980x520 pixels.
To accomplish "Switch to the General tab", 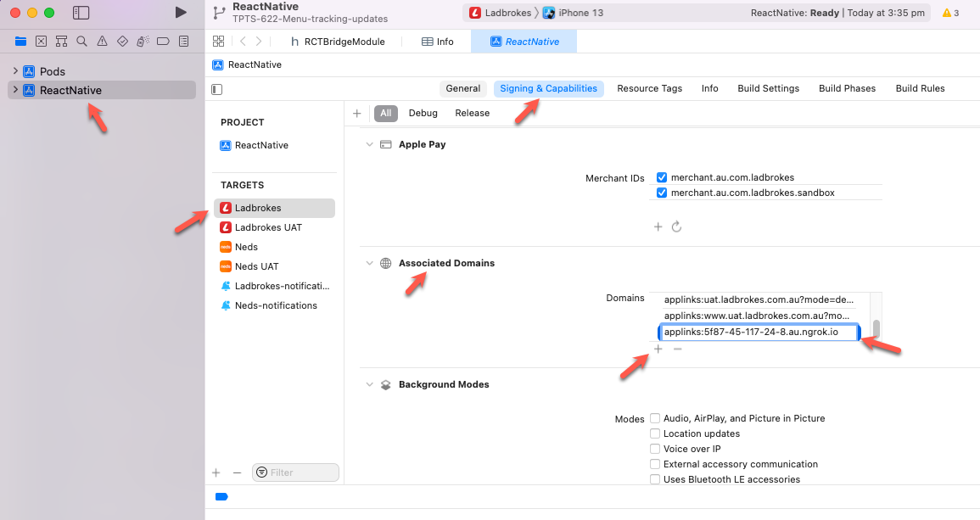I will point(463,89).
